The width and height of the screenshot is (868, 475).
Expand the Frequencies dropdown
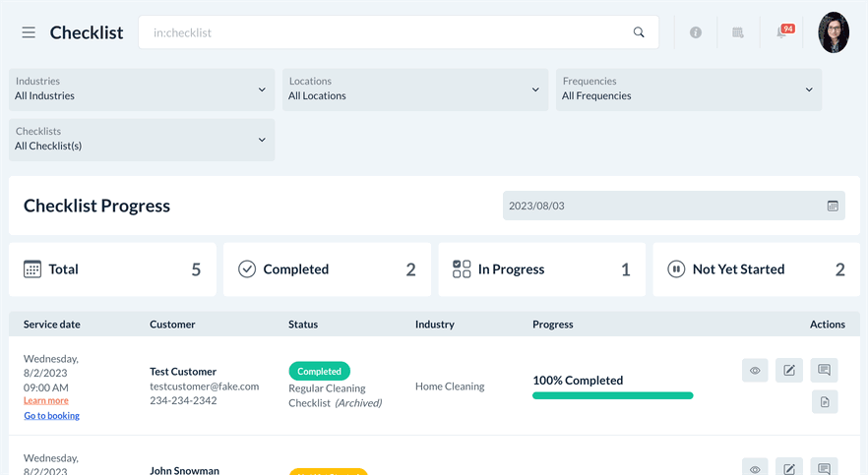coord(688,89)
